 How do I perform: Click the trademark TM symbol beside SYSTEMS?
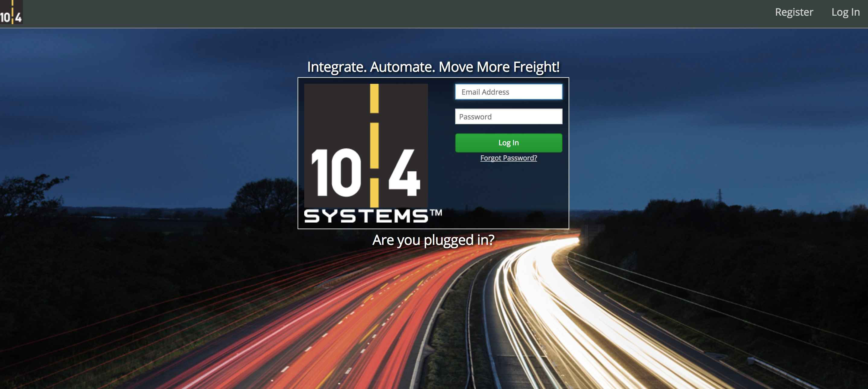436,213
